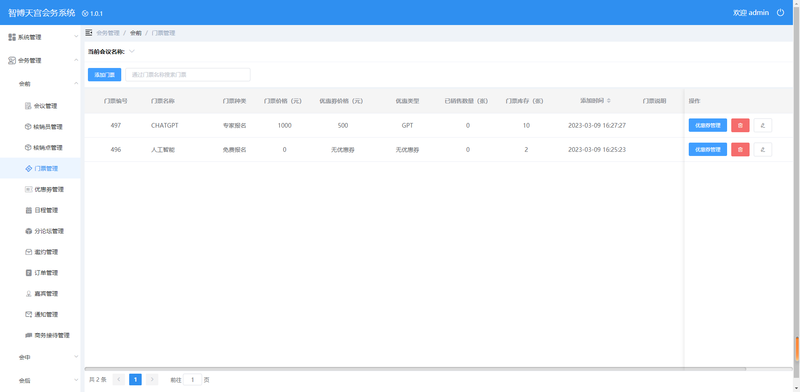Collapse sidebar with the breadcrumb toggle icon
Image resolution: width=800 pixels, height=392 pixels.
(89, 33)
